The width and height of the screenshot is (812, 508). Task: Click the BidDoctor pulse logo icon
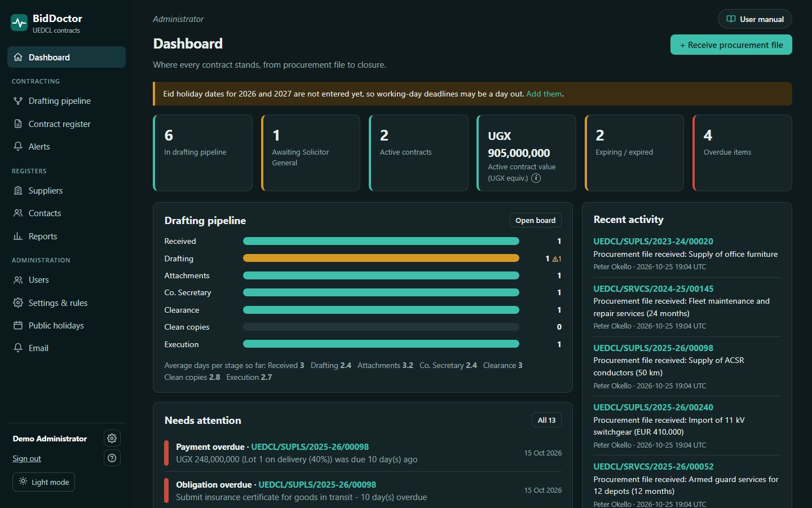click(19, 23)
